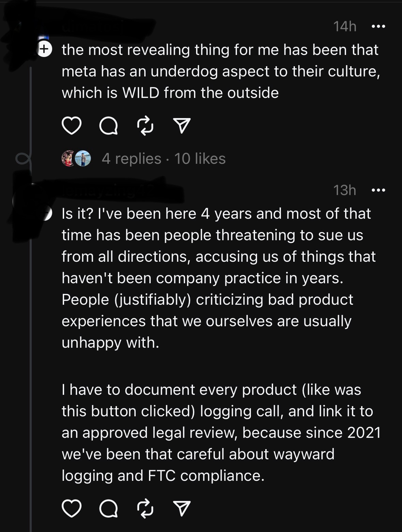This screenshot has width=402, height=532.
Task: Tap the first replier avatar thumbnail
Action: (68, 159)
